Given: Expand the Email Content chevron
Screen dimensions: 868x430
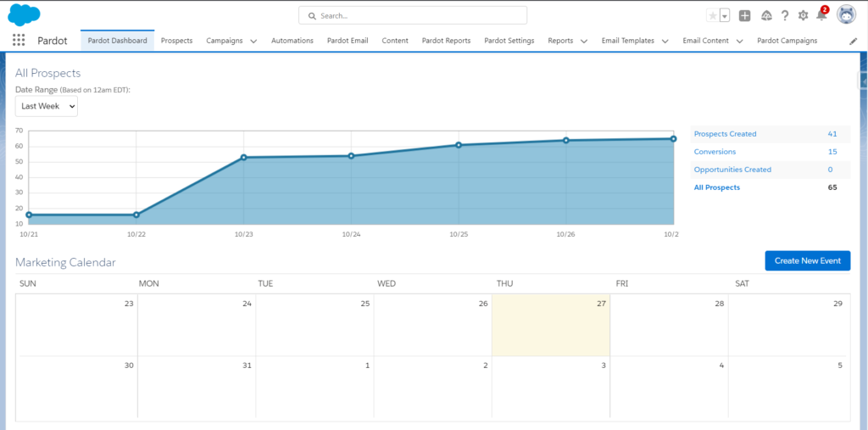Looking at the screenshot, I should pyautogui.click(x=739, y=41).
